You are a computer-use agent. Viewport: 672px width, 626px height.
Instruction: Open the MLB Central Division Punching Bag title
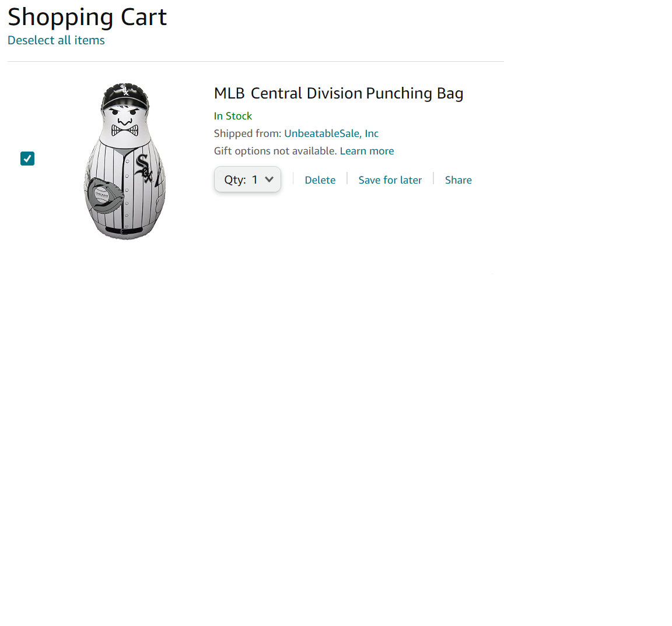(338, 93)
